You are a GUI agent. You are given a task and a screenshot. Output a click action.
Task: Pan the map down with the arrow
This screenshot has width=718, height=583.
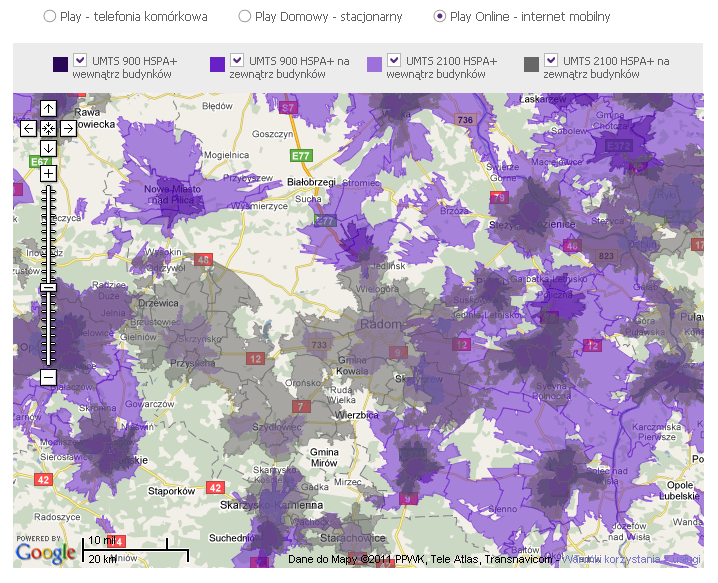pos(48,148)
